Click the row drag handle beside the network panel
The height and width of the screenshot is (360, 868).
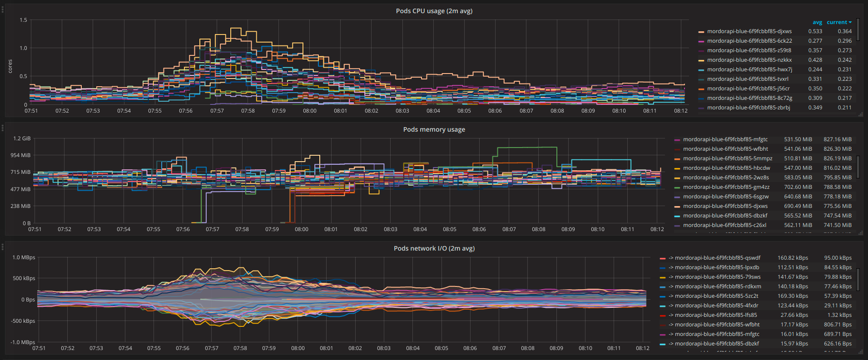[x=2, y=247]
